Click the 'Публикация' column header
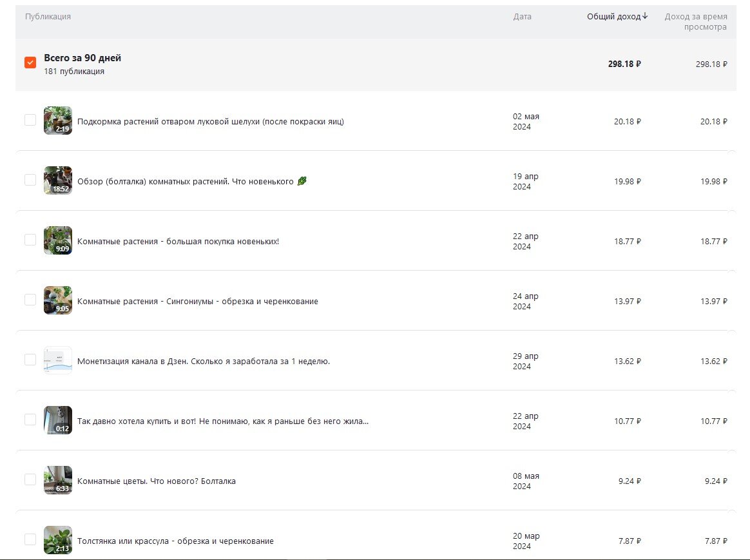 (48, 17)
